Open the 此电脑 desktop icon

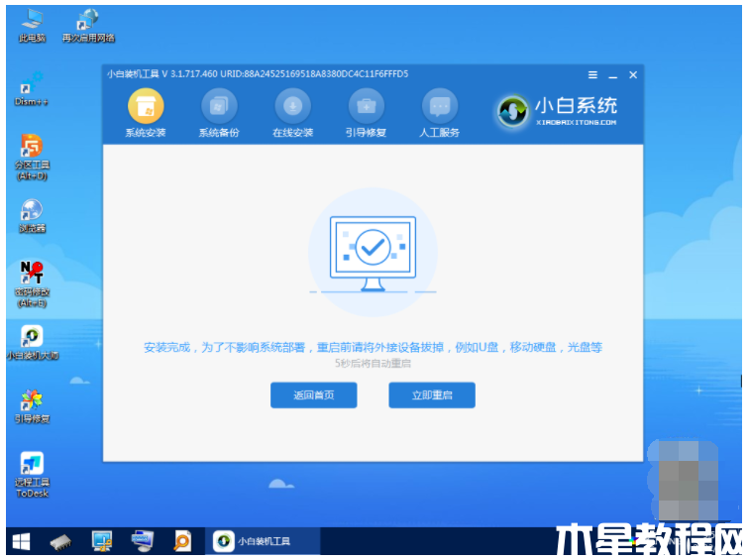click(32, 26)
